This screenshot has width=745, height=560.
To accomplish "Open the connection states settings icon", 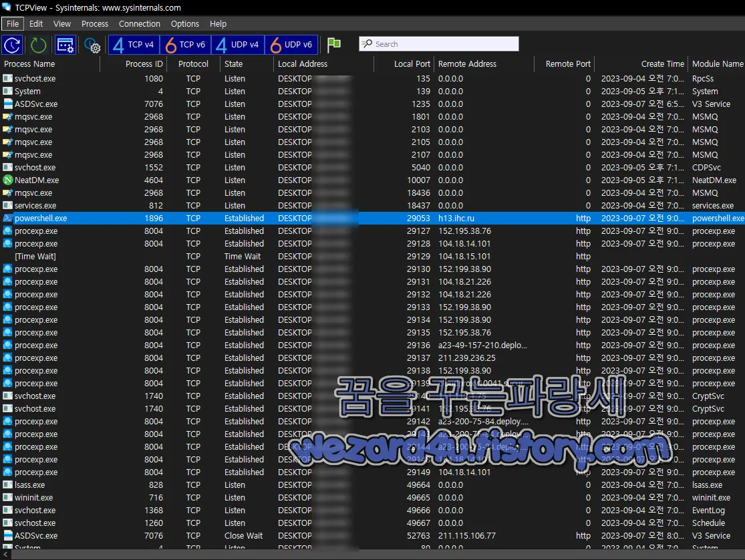I will [x=65, y=45].
